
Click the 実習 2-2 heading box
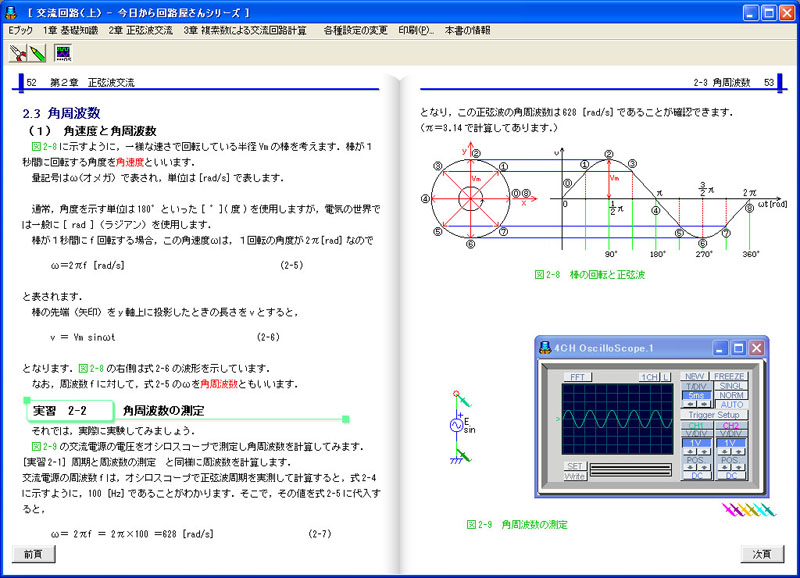click(70, 411)
